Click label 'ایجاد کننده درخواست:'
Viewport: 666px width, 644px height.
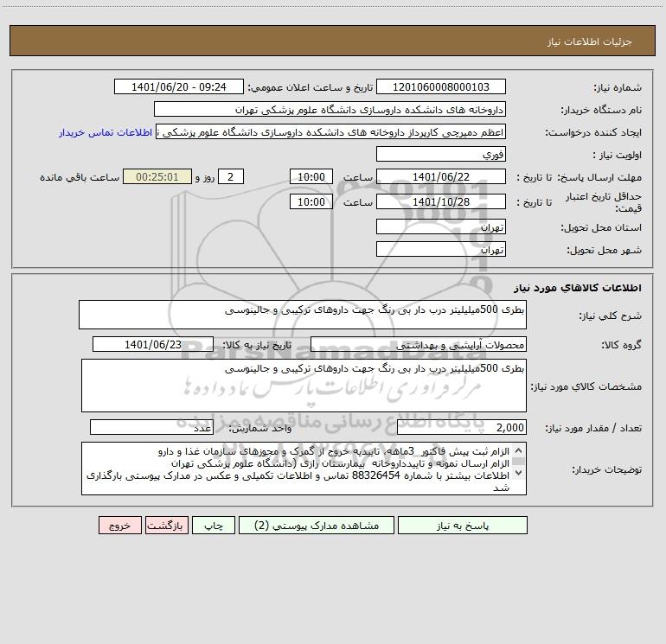[593, 132]
